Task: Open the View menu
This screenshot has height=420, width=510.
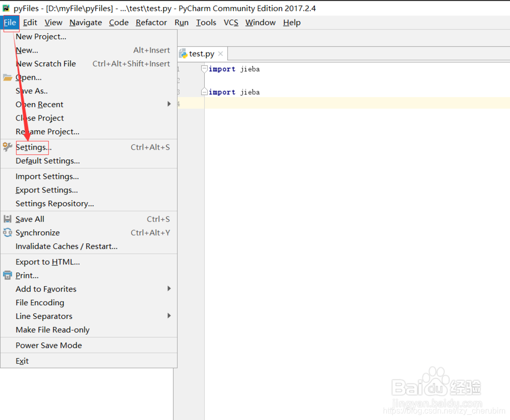Action: 53,22
